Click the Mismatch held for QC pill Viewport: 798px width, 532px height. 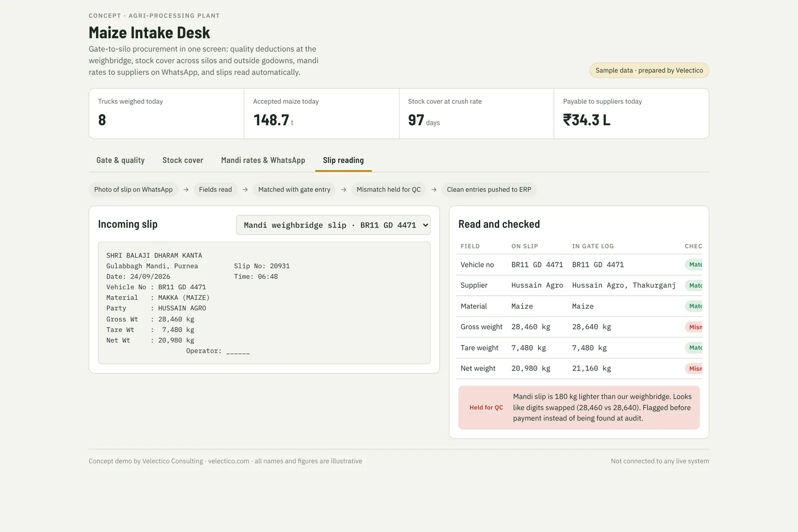click(389, 189)
